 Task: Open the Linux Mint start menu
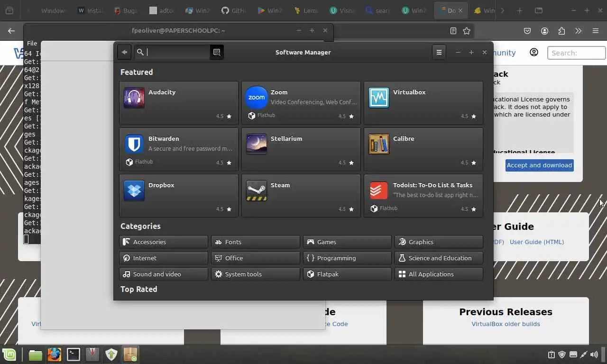coord(9,355)
